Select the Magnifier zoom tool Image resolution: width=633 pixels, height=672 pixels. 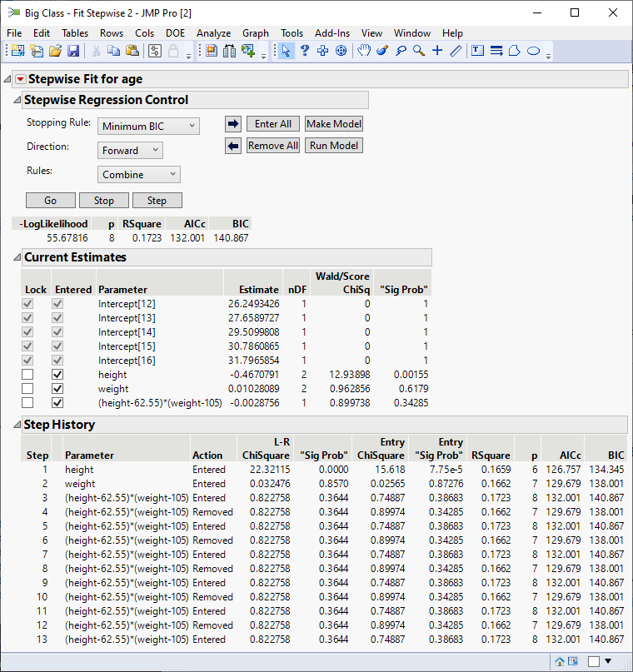419,51
